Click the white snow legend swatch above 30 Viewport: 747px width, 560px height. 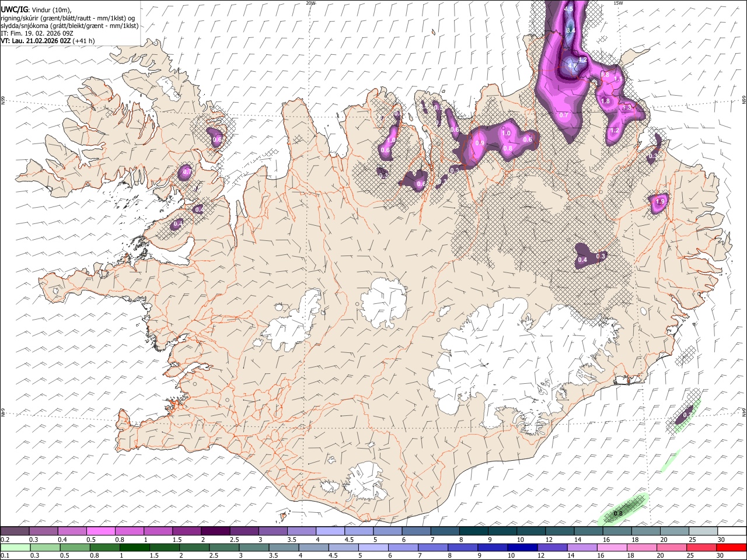[x=731, y=531]
